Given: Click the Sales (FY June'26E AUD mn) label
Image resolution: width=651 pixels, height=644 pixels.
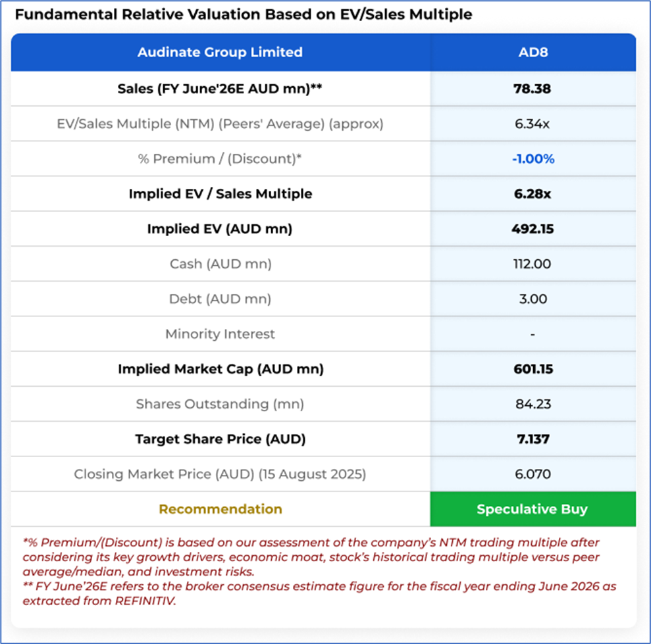Looking at the screenshot, I should point(220,88).
